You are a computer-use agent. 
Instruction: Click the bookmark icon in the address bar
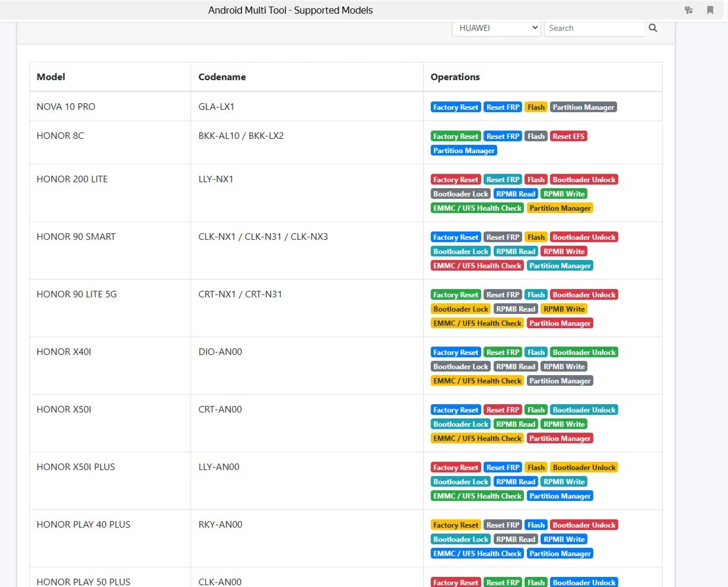click(x=710, y=10)
